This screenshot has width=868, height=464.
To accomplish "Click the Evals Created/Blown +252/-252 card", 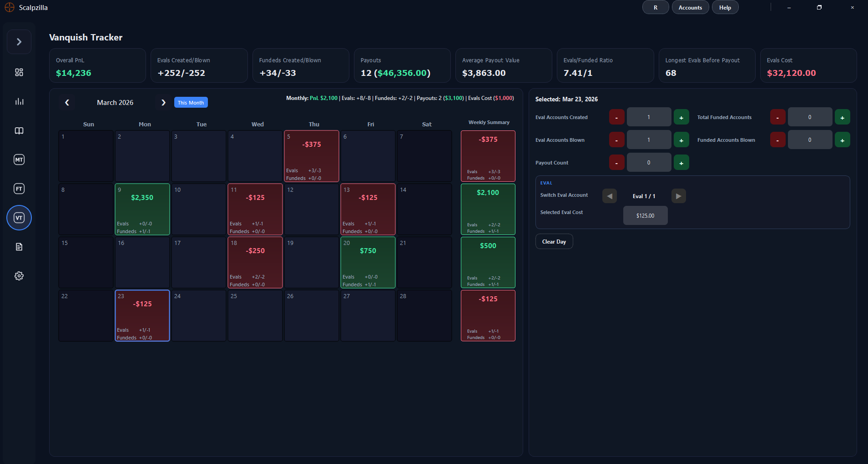I will click(x=199, y=66).
